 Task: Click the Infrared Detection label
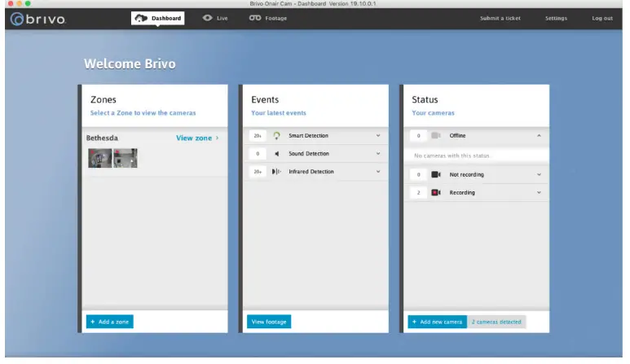tap(311, 171)
